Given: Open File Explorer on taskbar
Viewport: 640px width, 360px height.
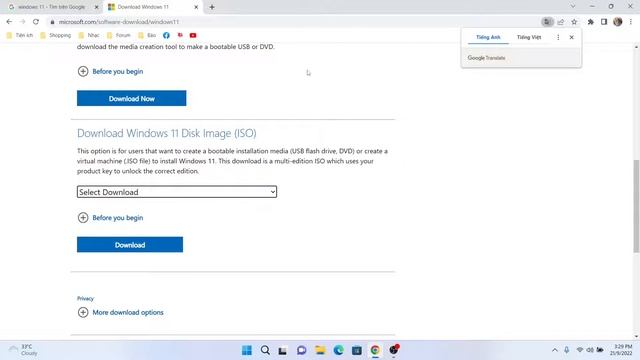Looking at the screenshot, I should coord(320,350).
